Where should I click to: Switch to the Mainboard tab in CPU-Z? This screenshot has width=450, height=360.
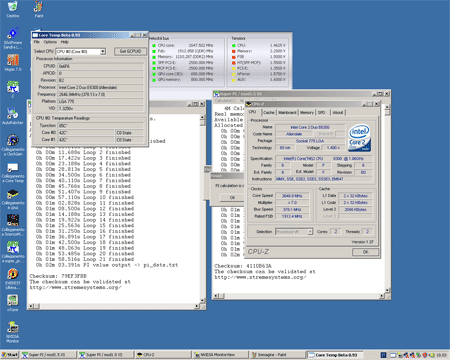coord(287,113)
